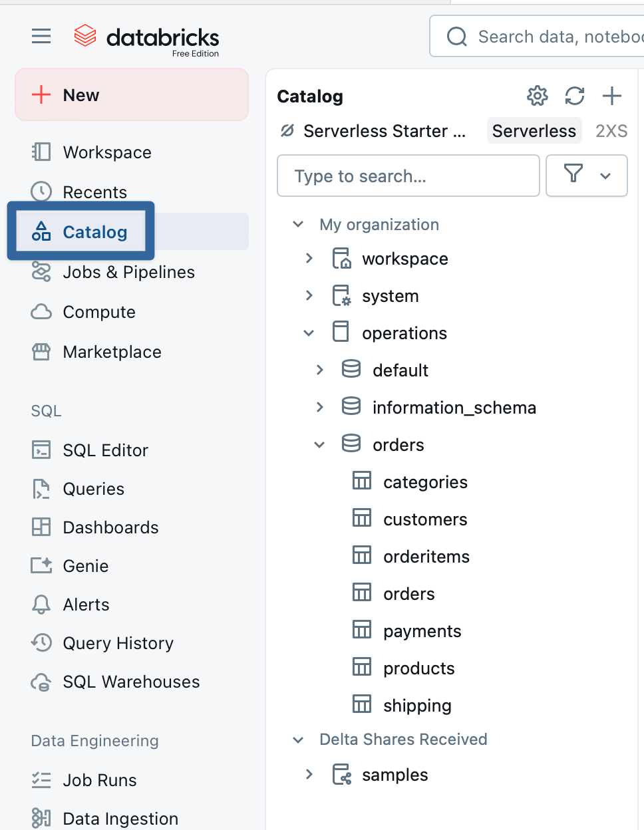Click in the top search bar
The width and height of the screenshot is (644, 830).
[538, 36]
